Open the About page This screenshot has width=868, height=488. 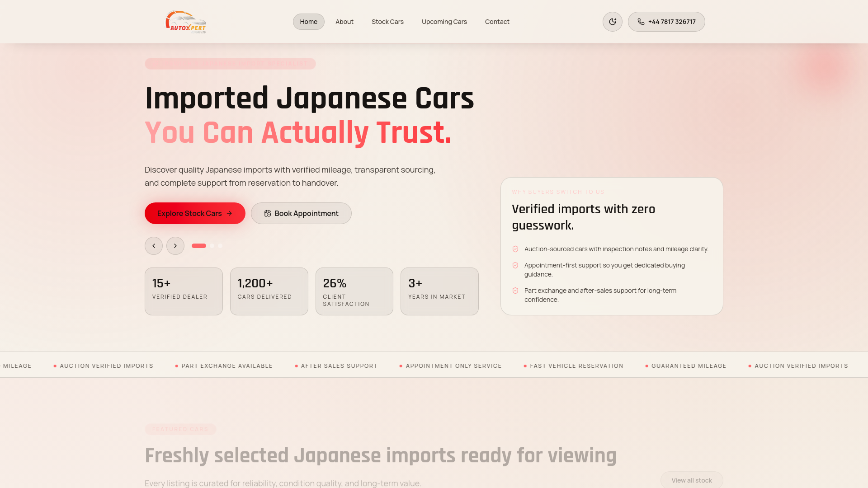(344, 22)
